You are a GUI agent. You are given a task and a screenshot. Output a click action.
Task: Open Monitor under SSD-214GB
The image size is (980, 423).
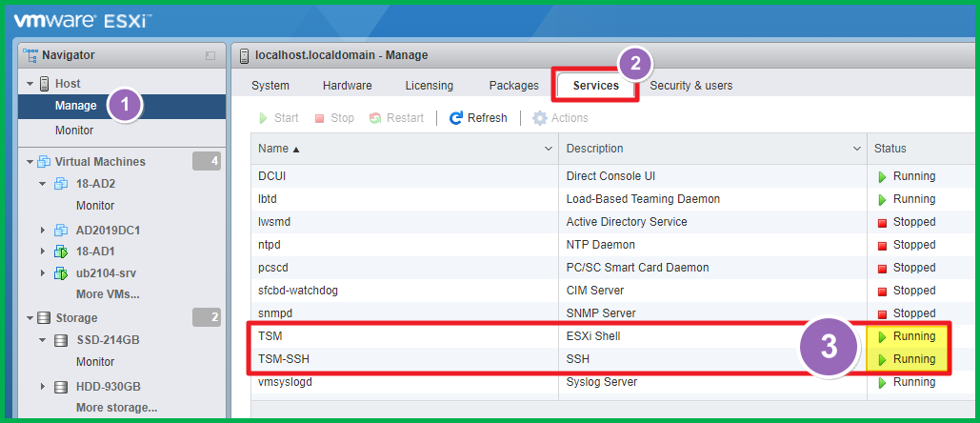[x=95, y=362]
